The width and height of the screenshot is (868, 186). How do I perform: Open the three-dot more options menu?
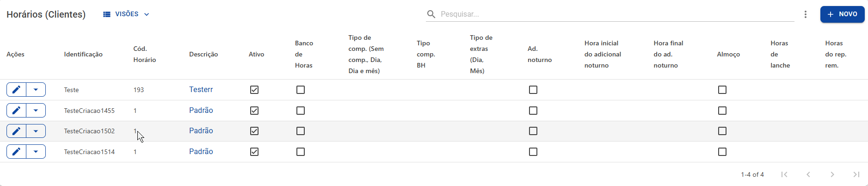pyautogui.click(x=806, y=14)
